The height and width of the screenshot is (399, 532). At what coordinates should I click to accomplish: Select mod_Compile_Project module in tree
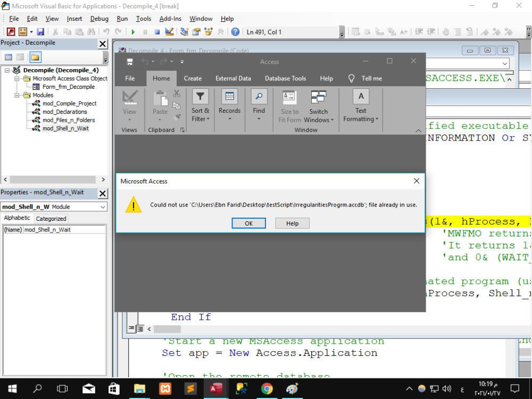coord(69,104)
